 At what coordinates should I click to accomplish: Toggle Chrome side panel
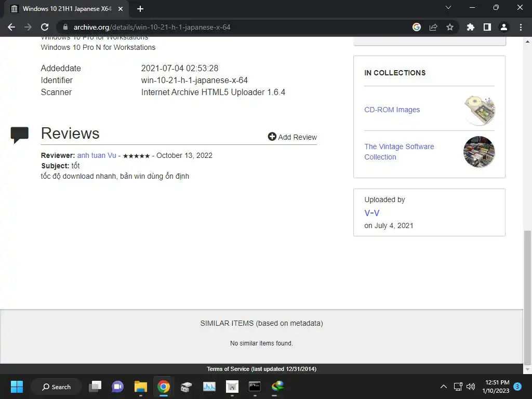pyautogui.click(x=487, y=27)
